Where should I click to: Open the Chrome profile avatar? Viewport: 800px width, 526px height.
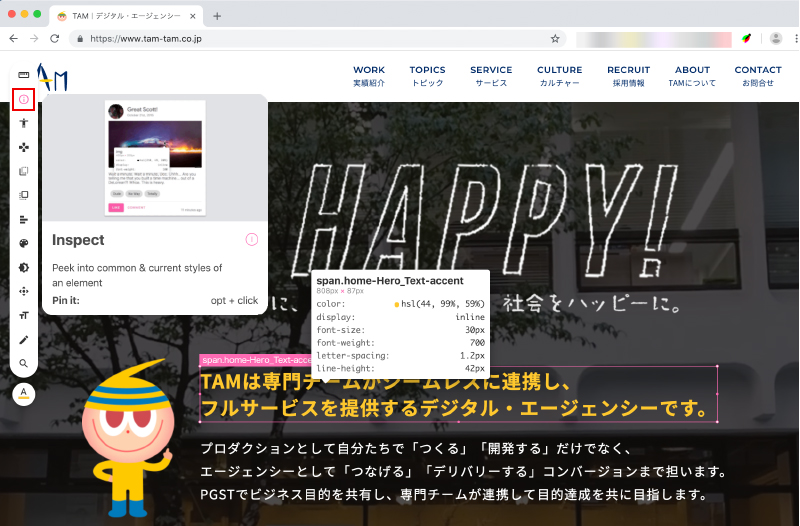776,39
